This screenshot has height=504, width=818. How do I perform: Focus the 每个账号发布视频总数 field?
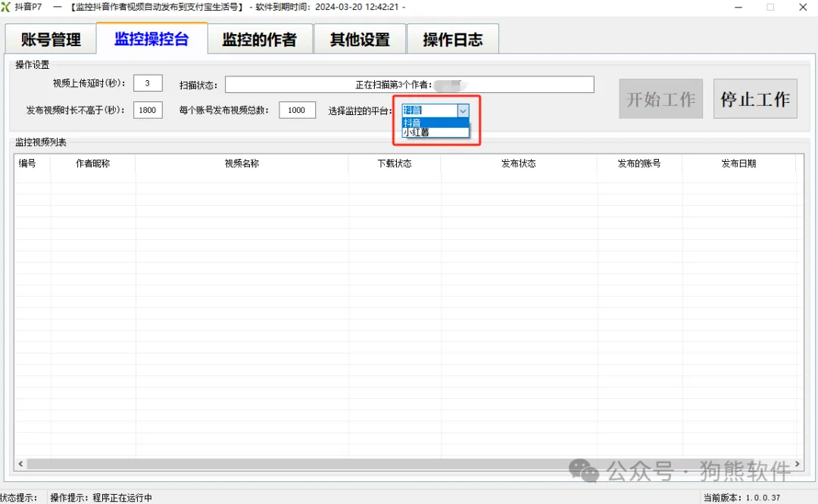click(297, 110)
